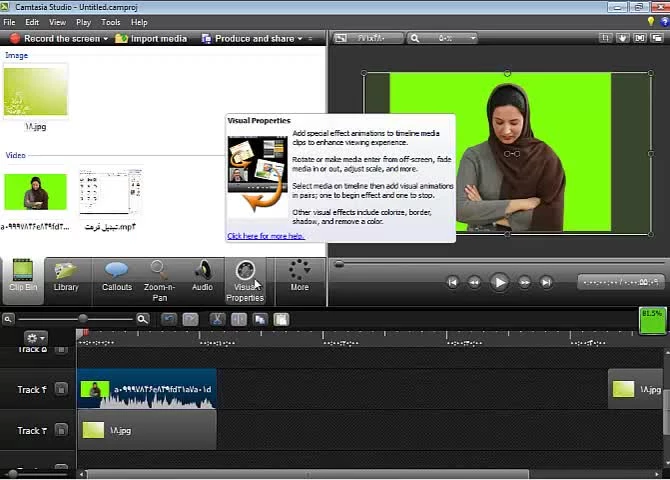670x480 pixels.
Task: Click the Import media button
Action: click(x=151, y=39)
